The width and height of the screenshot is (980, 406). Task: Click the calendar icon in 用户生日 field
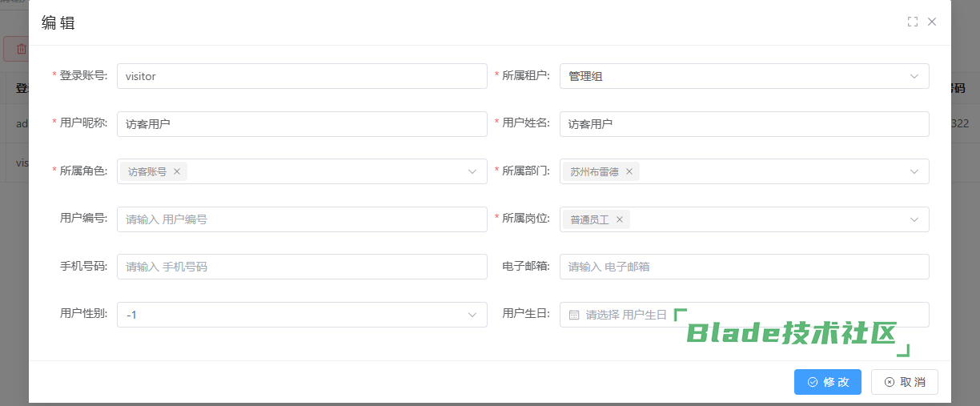[x=574, y=315]
